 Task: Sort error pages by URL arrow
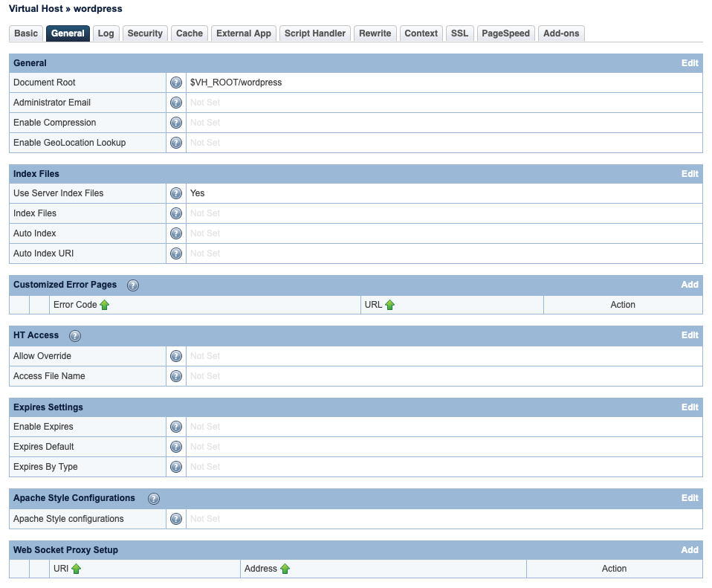tap(390, 305)
